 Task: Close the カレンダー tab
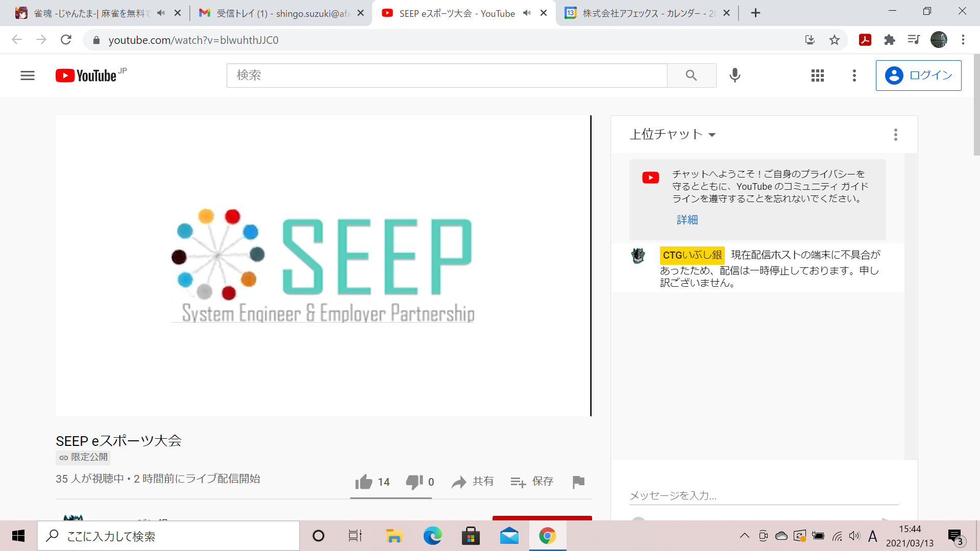pos(726,13)
